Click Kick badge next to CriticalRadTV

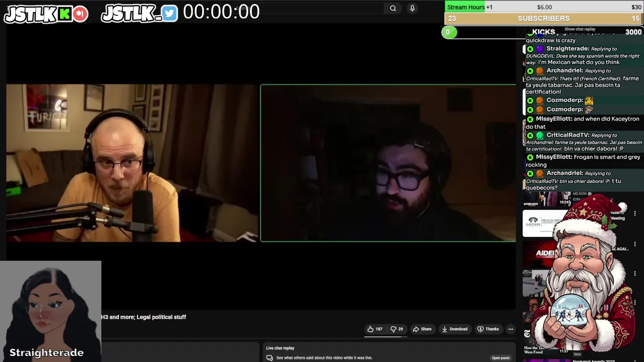tap(530, 135)
